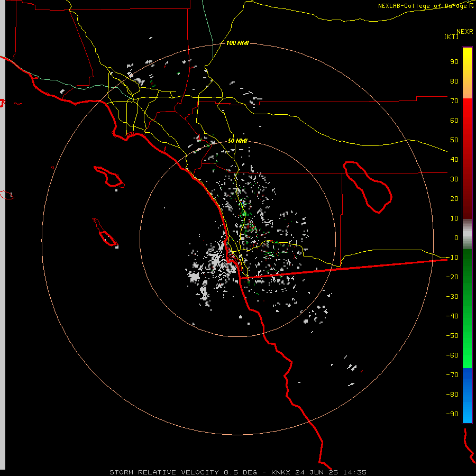Click the Salton Sea outline on the map
Screen dimensions: 476x476
tap(368, 187)
